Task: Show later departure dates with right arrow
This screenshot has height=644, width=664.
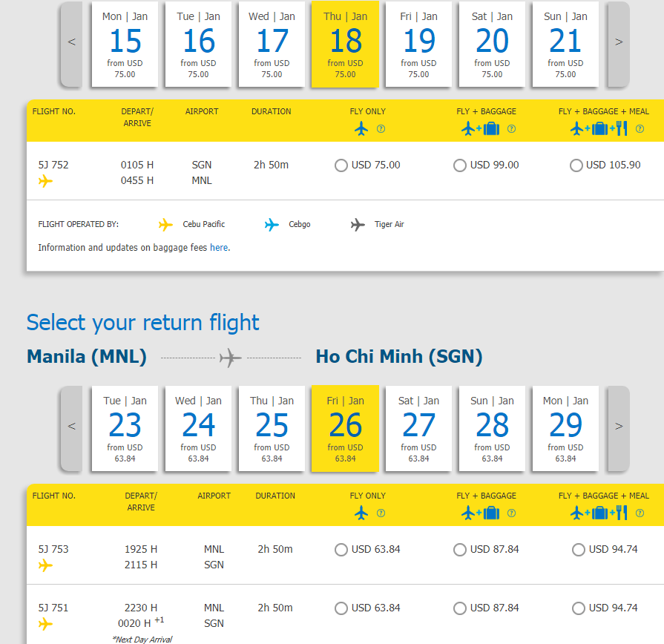Action: pyautogui.click(x=619, y=42)
